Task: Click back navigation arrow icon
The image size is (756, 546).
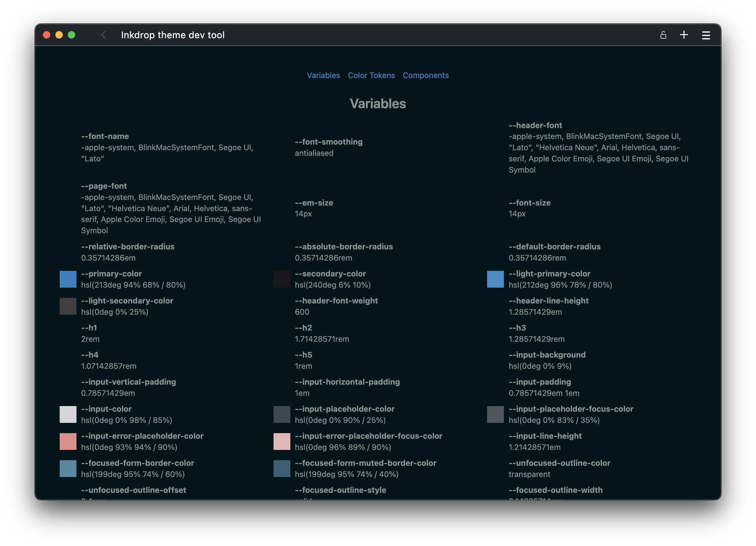Action: pos(104,34)
